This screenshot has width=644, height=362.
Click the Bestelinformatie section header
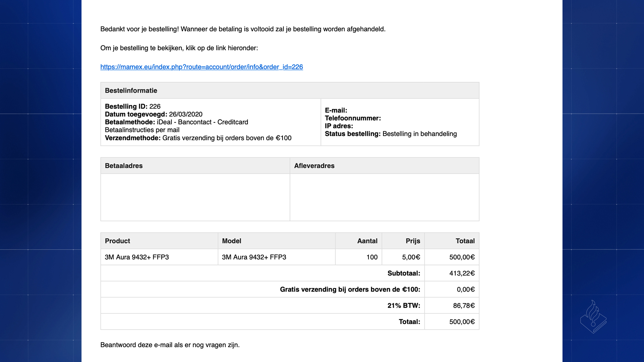[x=131, y=90]
